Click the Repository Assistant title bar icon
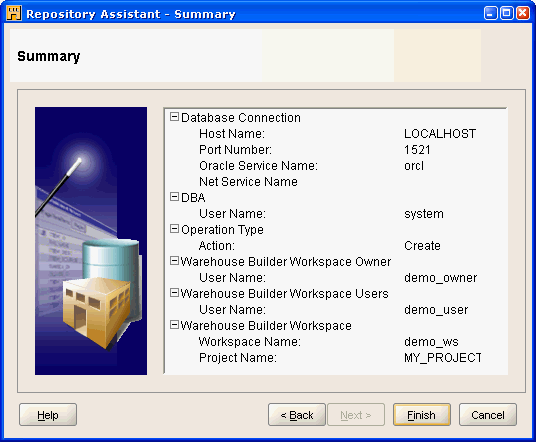 point(14,13)
